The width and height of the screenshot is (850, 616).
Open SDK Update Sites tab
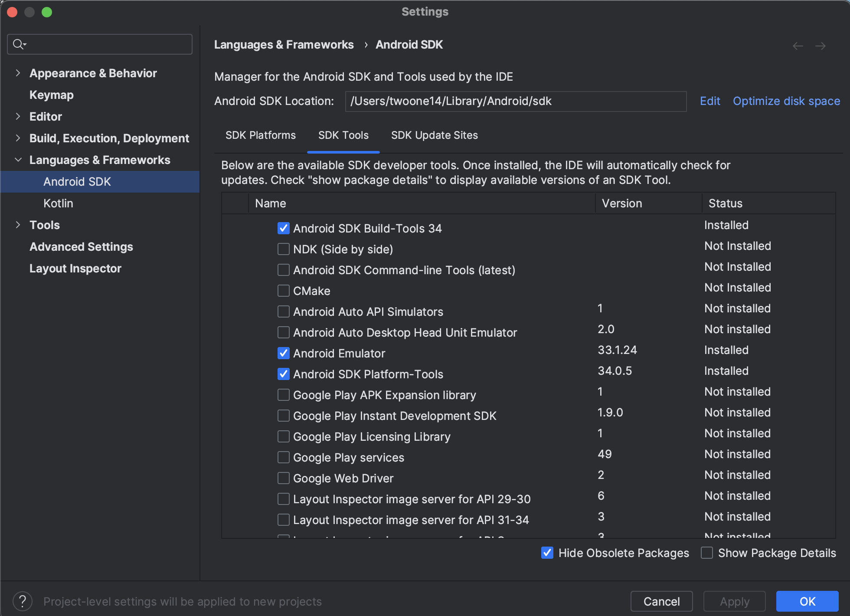click(x=434, y=135)
